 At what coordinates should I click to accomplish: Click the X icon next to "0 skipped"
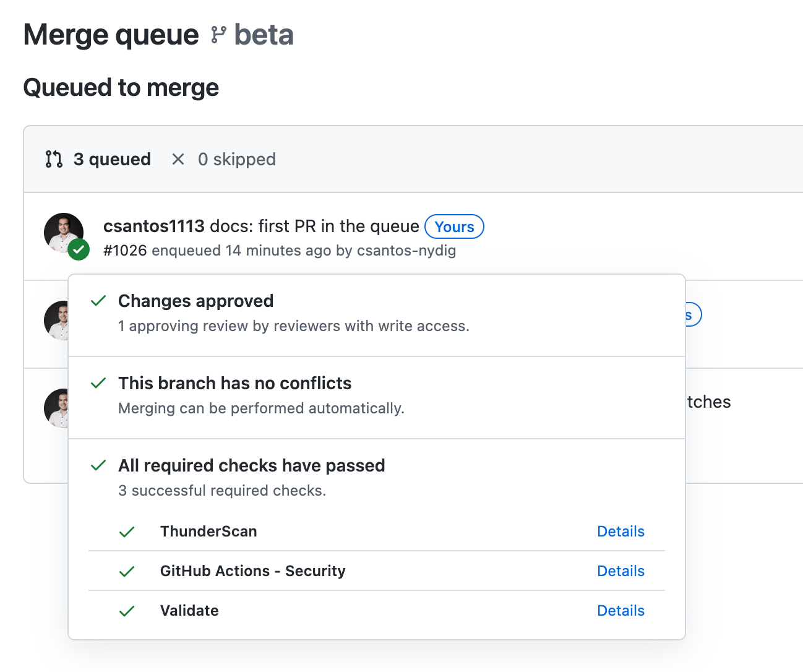[x=178, y=159]
